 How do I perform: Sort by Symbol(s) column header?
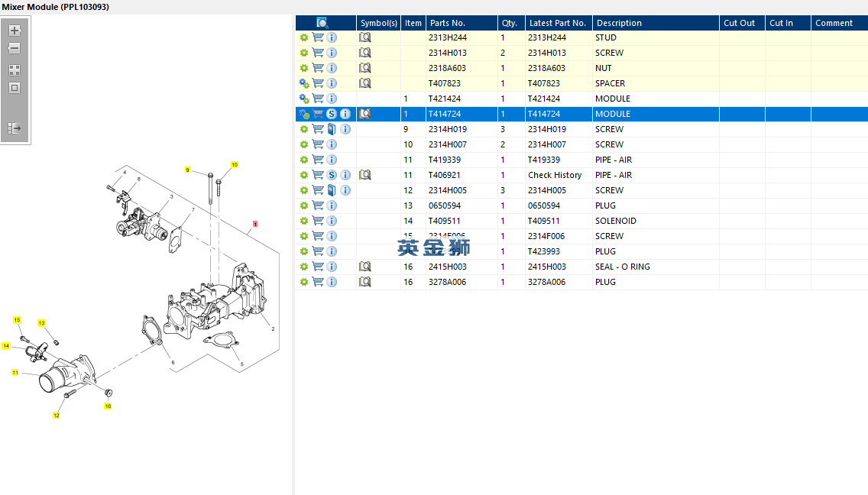pyautogui.click(x=379, y=23)
